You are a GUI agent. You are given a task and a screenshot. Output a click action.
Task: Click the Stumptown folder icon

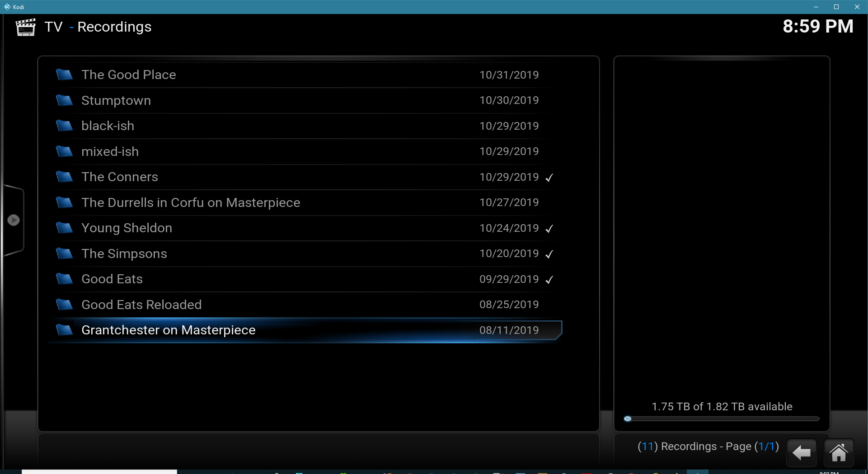coord(64,100)
